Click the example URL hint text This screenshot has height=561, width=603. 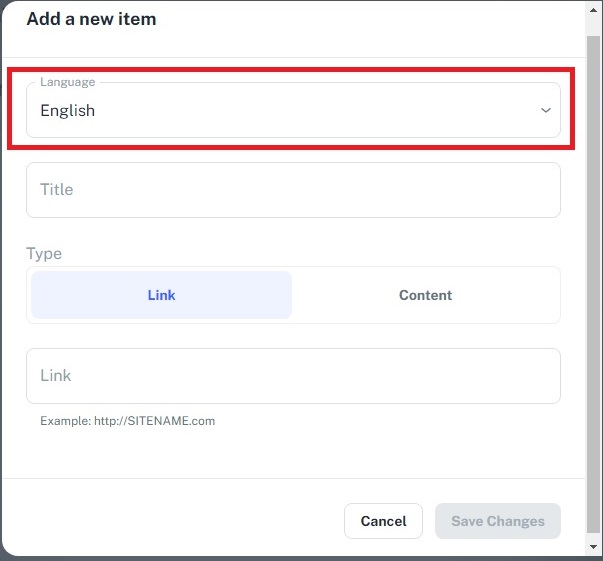[x=127, y=421]
